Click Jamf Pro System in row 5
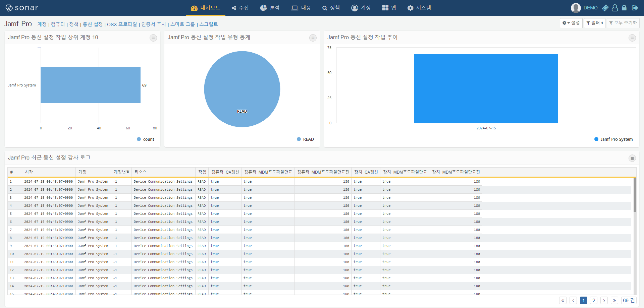 [93, 214]
